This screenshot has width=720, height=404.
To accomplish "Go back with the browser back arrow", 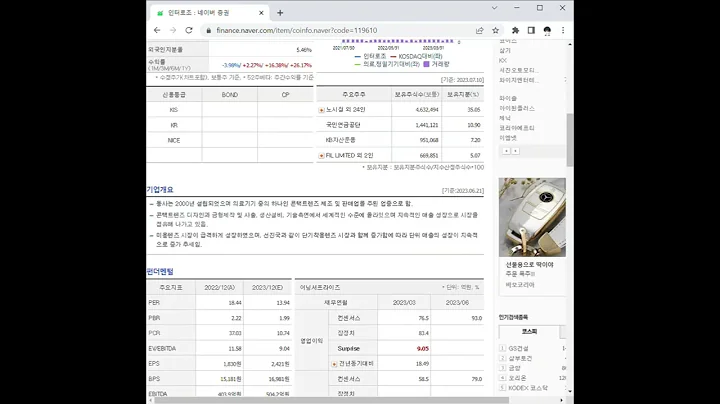I will pos(157,30).
